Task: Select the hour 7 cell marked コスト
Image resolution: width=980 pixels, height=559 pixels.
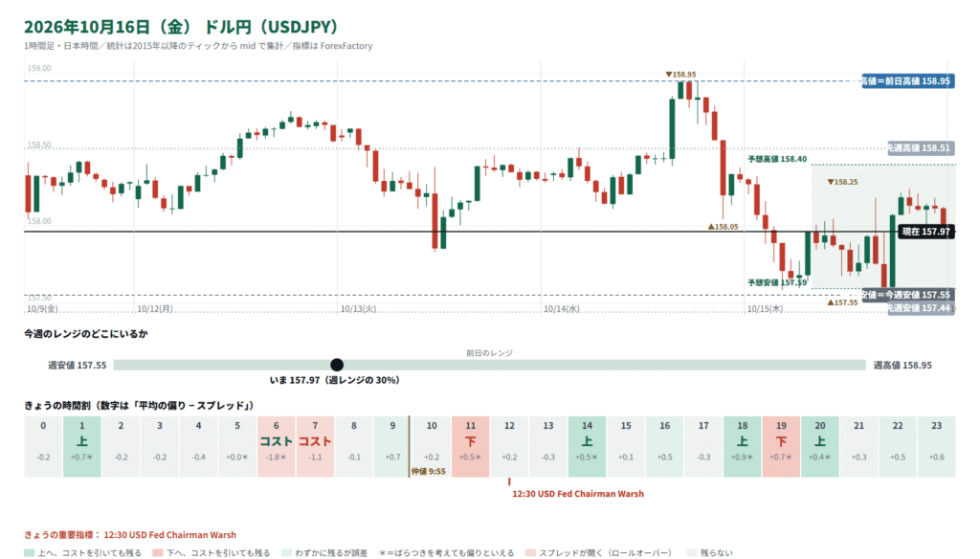Action: click(315, 446)
